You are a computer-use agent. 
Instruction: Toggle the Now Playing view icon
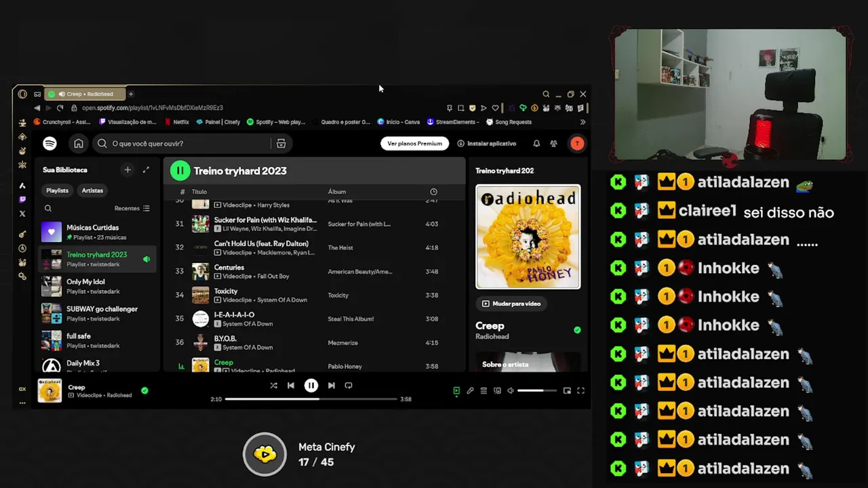[456, 390]
